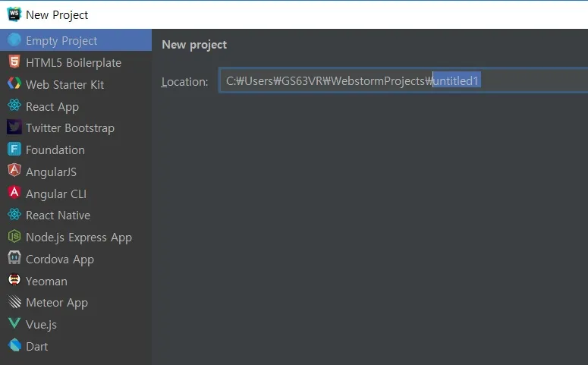Screen dimensions: 588x365
Task: Select Meteor App template
Action: [76, 302]
